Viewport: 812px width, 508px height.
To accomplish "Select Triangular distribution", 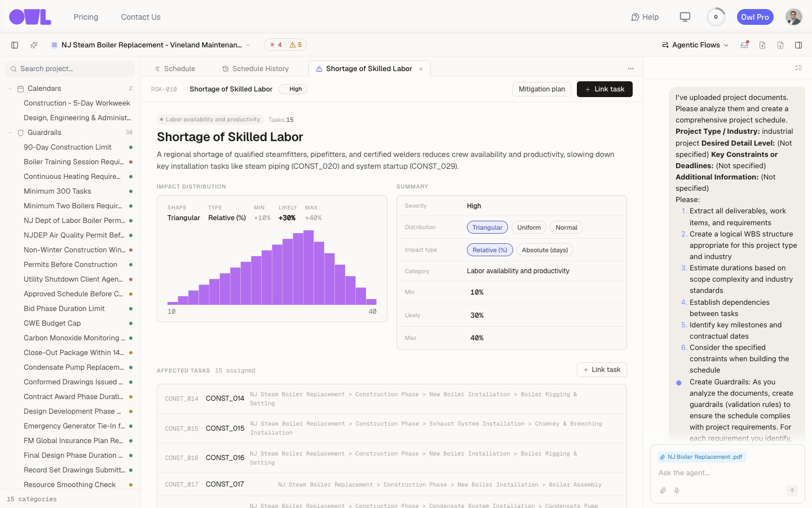I will coord(487,227).
